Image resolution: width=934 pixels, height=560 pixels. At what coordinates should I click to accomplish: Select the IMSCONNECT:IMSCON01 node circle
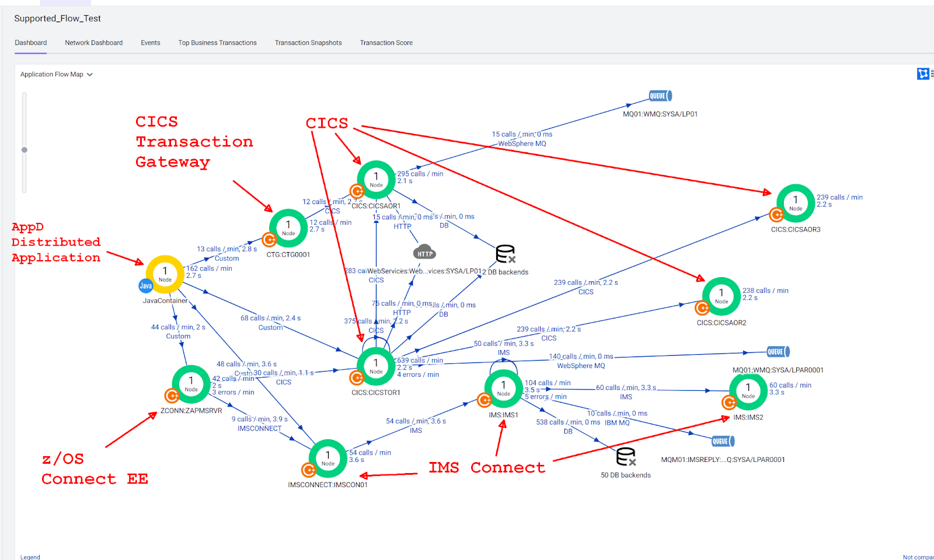327,459
